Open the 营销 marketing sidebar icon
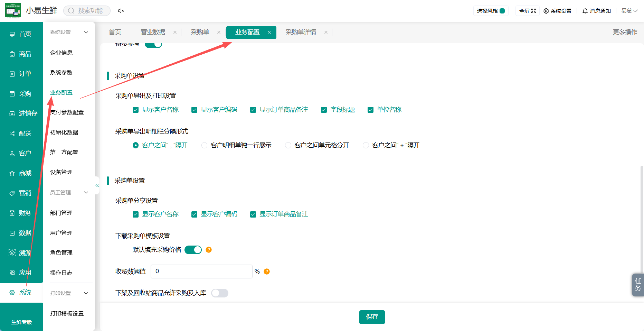 (12, 193)
